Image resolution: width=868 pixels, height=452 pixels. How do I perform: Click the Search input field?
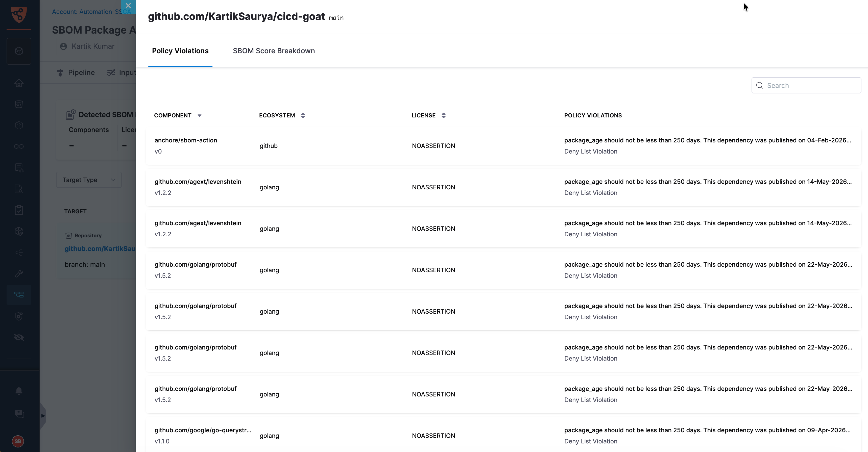806,86
